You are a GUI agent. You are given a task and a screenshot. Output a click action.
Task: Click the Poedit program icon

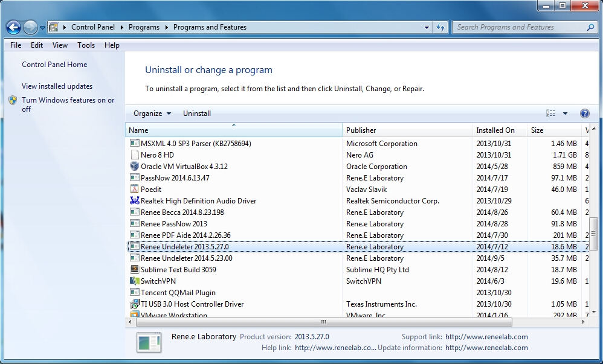pos(135,190)
